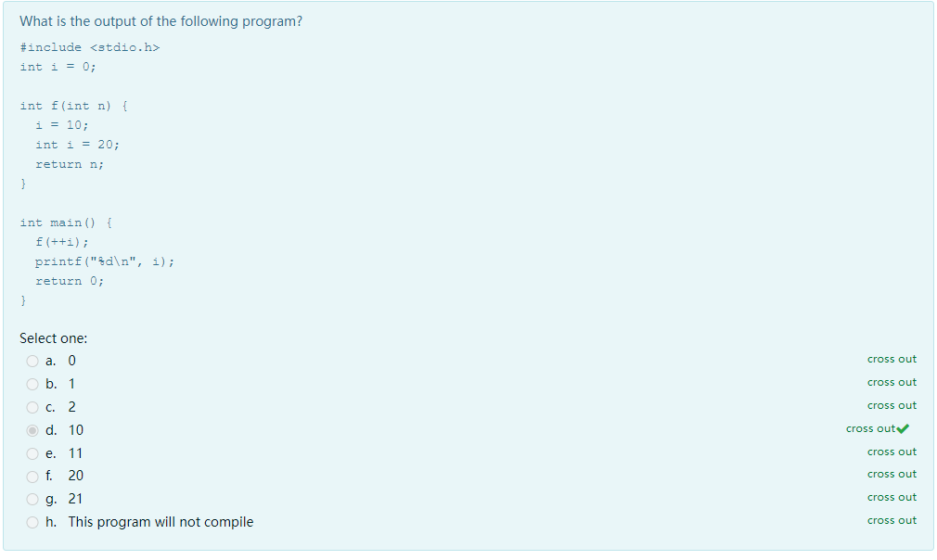The width and height of the screenshot is (937, 560).
Task: Select radio button for answer b. 1
Action: pos(32,385)
